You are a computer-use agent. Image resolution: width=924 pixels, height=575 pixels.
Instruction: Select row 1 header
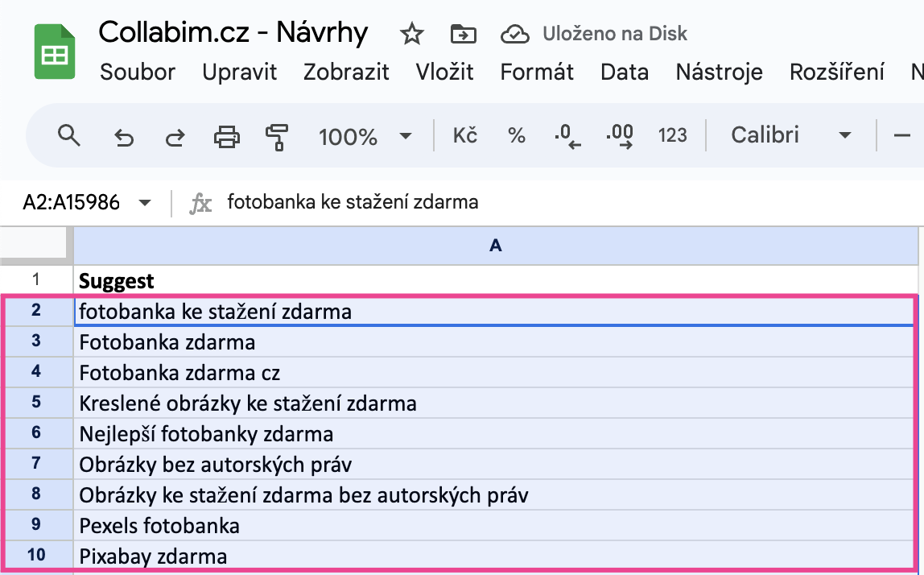pos(36,279)
